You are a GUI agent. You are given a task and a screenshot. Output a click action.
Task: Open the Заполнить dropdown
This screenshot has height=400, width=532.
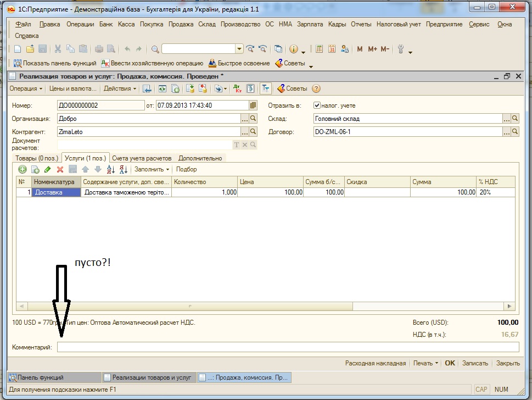pyautogui.click(x=152, y=169)
